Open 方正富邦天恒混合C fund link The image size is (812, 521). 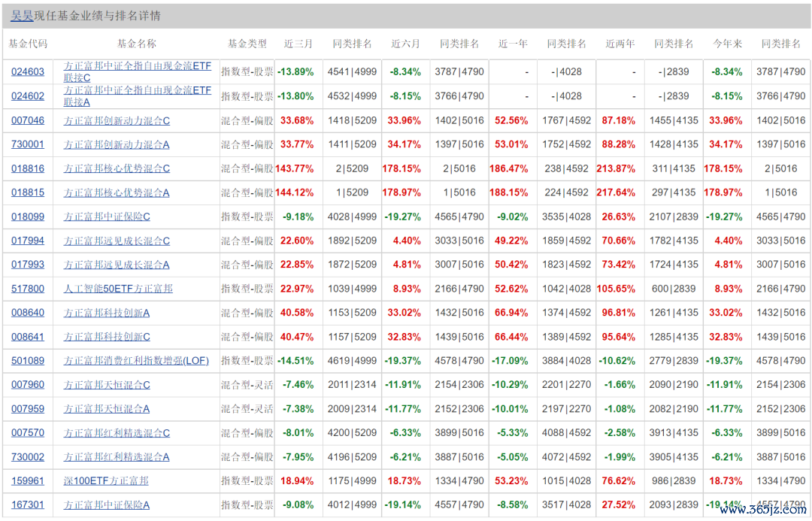click(107, 385)
